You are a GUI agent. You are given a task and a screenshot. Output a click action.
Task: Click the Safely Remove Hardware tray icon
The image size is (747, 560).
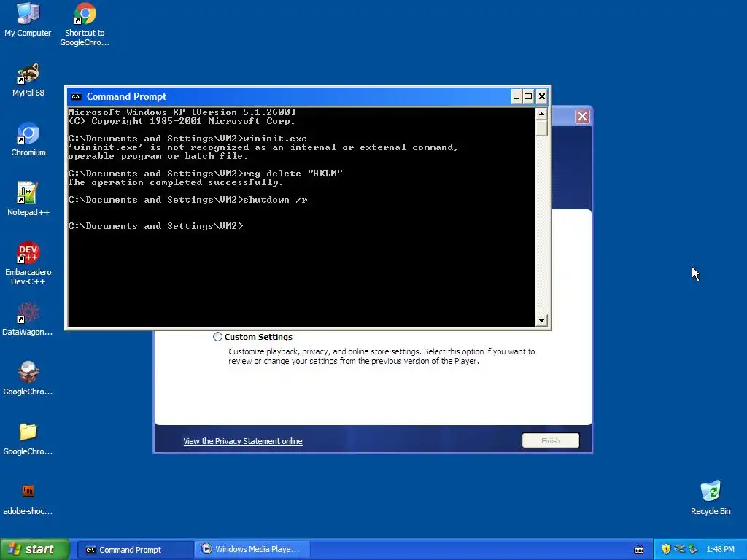tap(693, 549)
